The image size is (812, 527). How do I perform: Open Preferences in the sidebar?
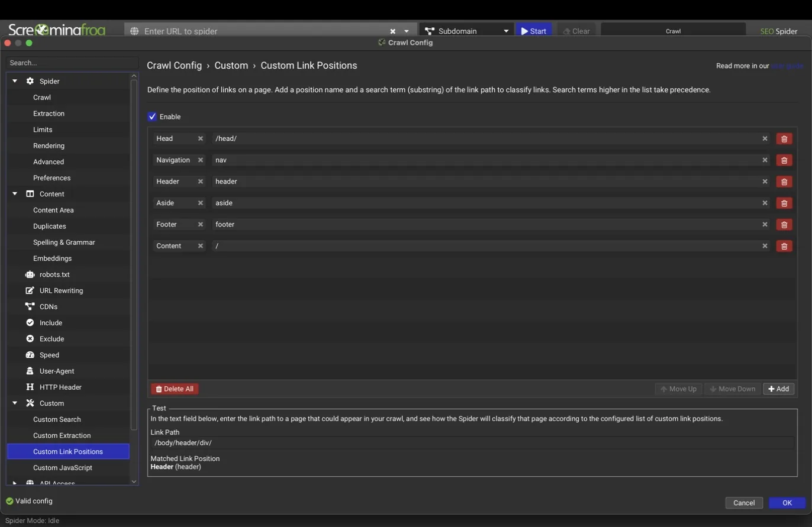51,178
